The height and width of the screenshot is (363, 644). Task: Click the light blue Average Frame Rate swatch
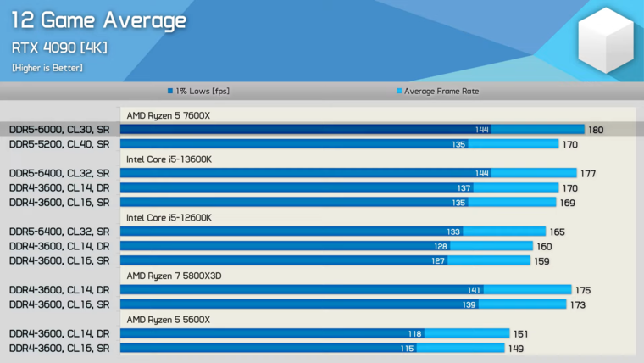point(399,91)
